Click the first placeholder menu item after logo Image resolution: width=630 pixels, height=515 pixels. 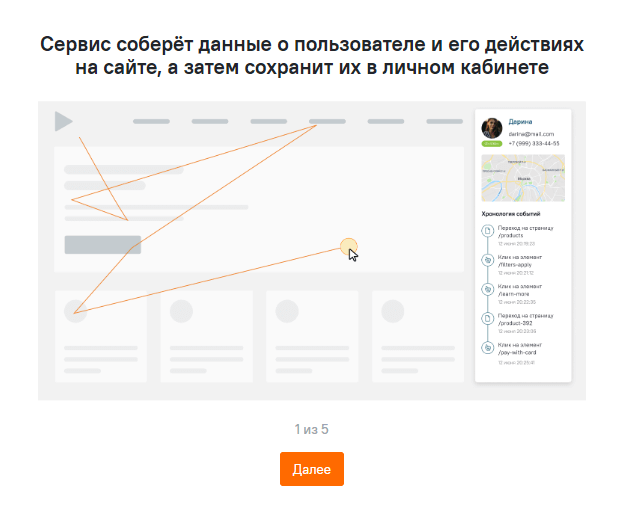click(151, 121)
